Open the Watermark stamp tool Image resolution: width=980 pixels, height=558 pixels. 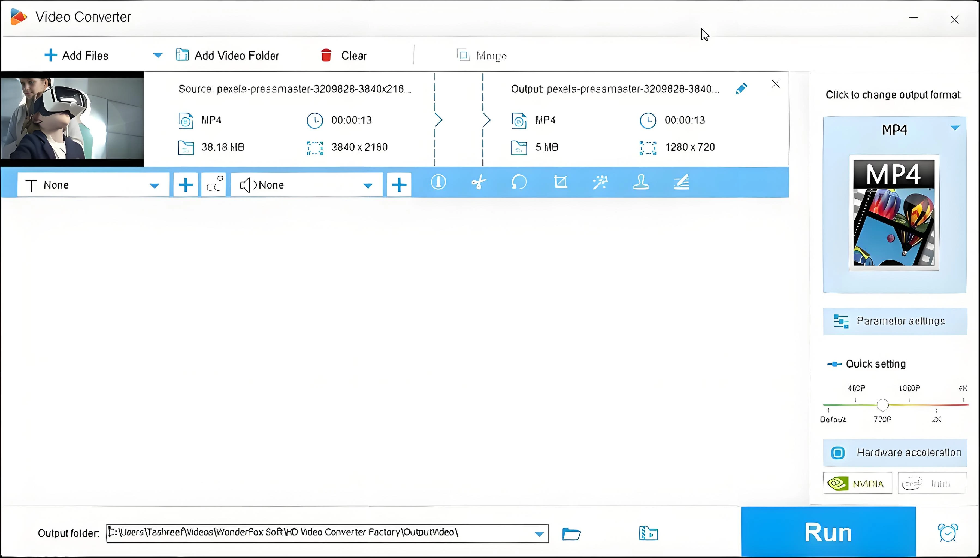point(641,182)
